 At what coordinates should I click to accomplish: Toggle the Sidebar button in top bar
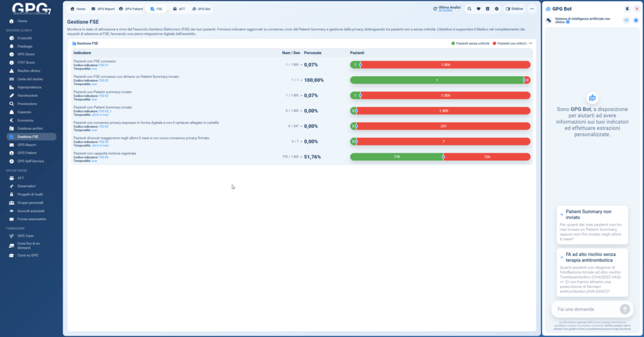(x=514, y=9)
